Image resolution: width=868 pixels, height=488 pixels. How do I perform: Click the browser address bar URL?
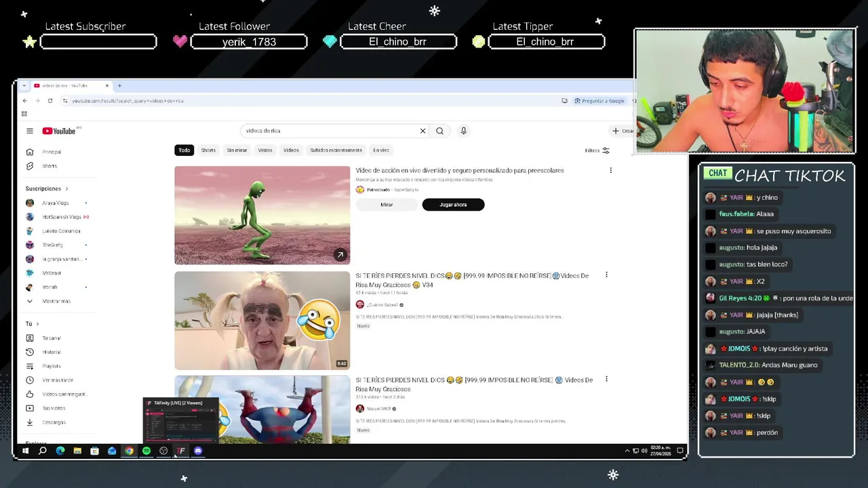coord(127,100)
